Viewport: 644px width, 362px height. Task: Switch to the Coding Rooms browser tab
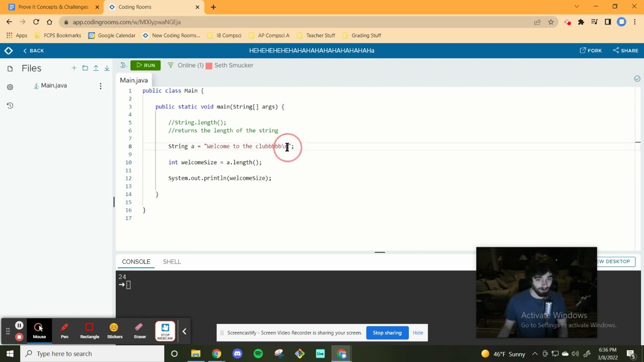pyautogui.click(x=153, y=7)
